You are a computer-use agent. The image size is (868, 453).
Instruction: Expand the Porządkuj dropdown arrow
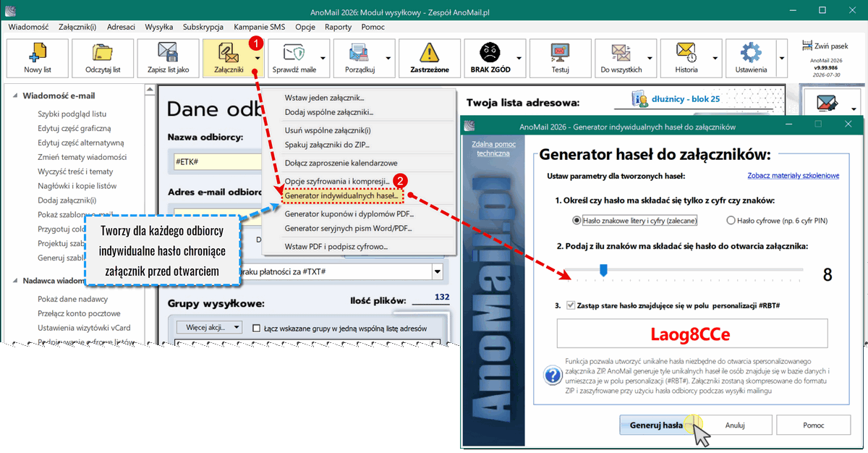pyautogui.click(x=388, y=58)
